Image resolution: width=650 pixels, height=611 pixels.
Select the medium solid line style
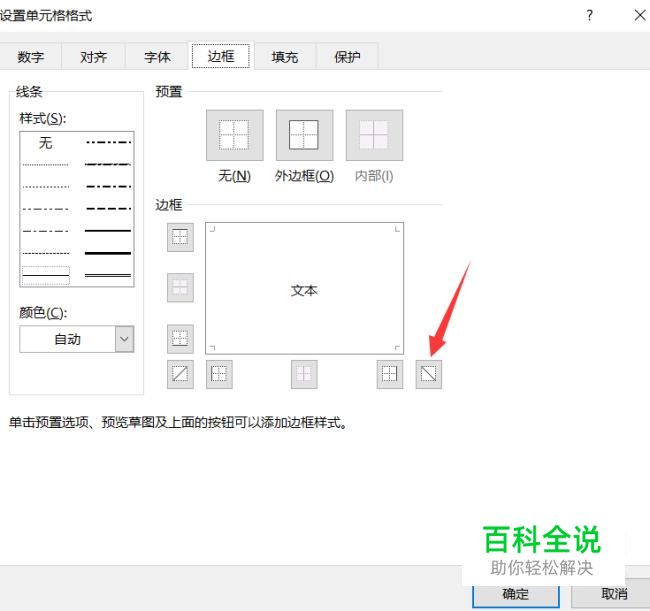108,230
